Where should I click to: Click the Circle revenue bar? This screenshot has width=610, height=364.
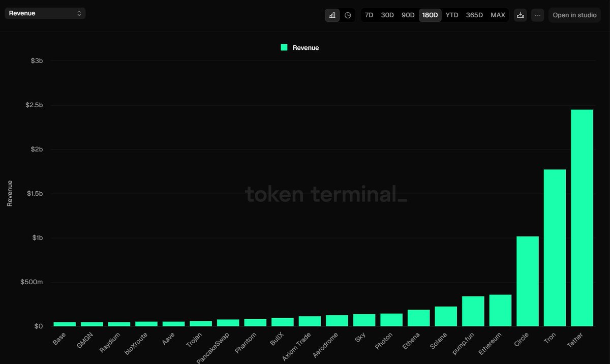pyautogui.click(x=528, y=281)
